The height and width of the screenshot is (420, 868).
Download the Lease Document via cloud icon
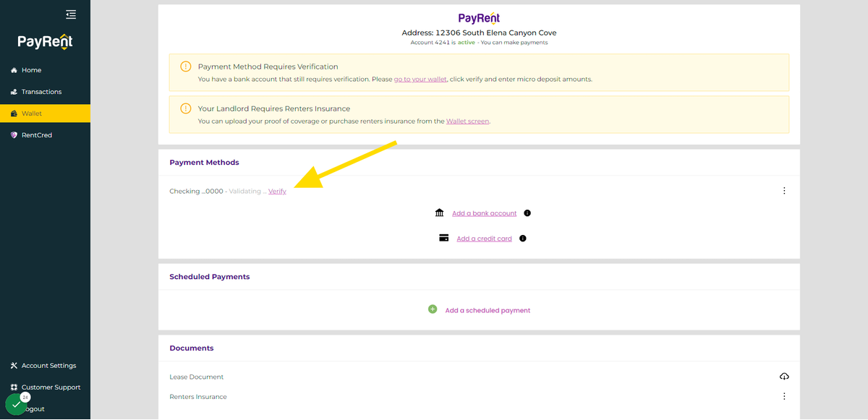[784, 377]
